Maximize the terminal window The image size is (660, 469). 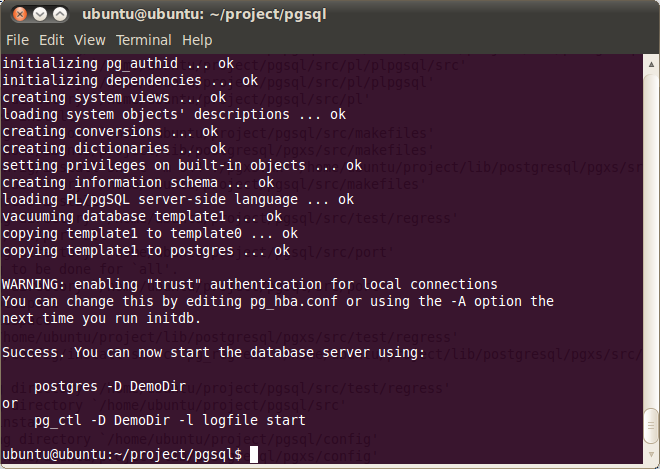pyautogui.click(x=60, y=15)
